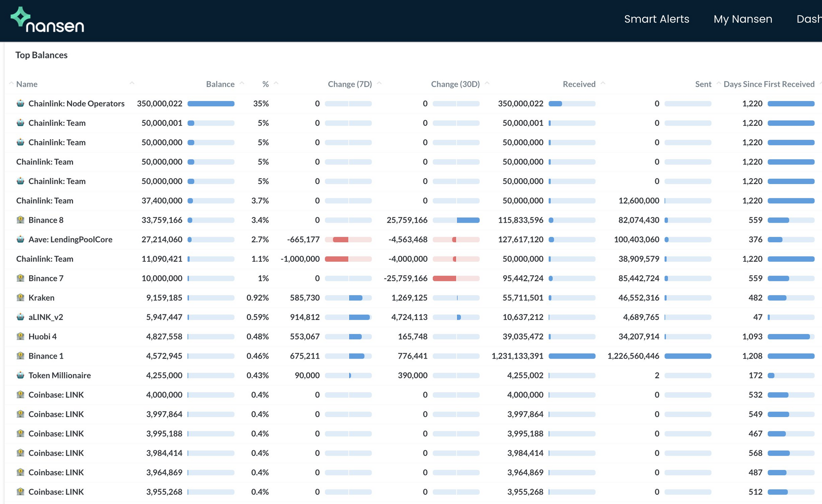Screen dimensions: 822x504
Task: Click the 12,600,000 sent value
Action: 639,200
